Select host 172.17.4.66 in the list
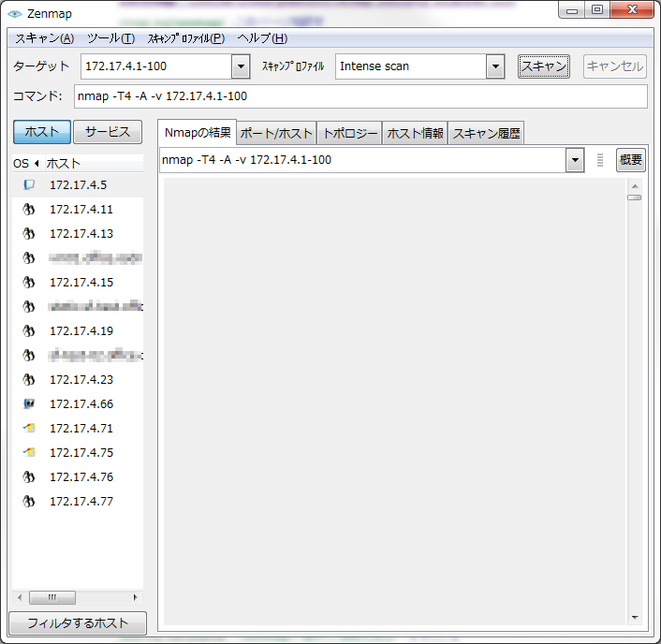 pos(78,404)
